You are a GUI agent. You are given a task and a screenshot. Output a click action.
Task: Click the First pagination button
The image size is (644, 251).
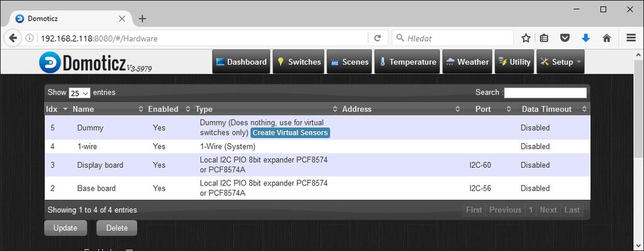[x=474, y=210]
